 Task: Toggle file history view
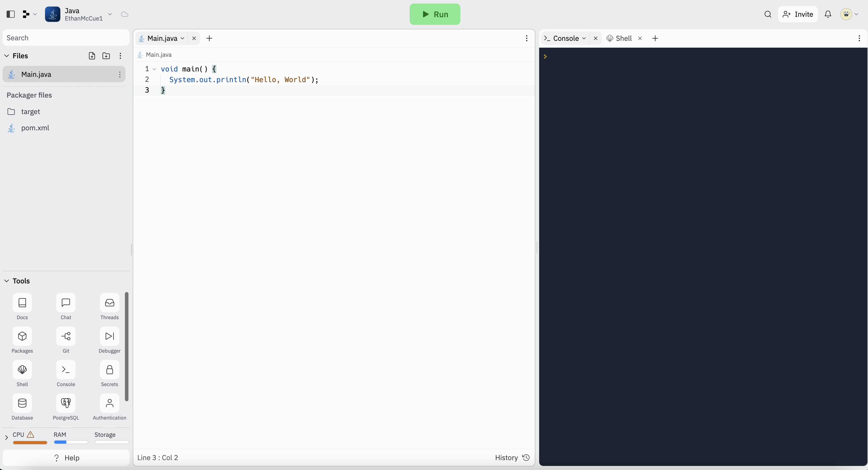[x=512, y=457]
